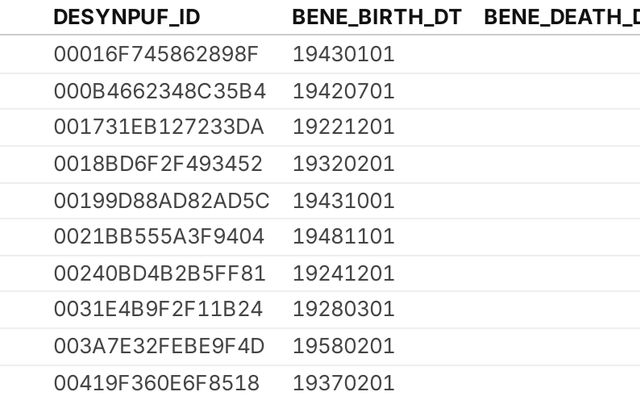Select the BENE_DEATH_DT column header
Screen dimensions: 640x400
point(560,17)
